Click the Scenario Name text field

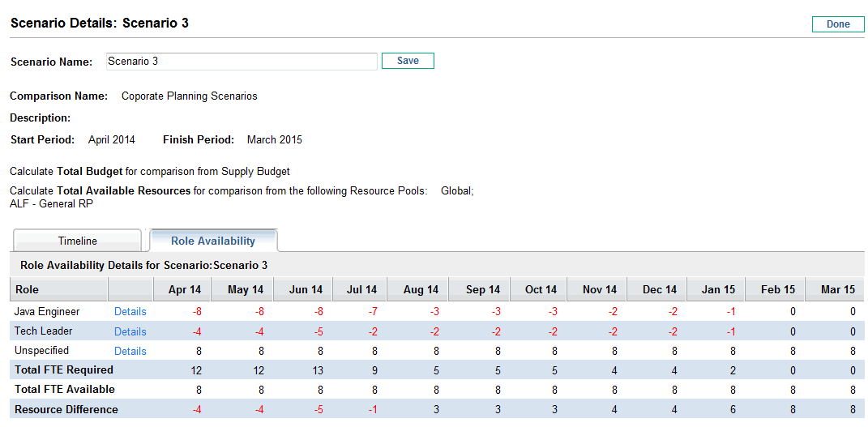[x=242, y=62]
